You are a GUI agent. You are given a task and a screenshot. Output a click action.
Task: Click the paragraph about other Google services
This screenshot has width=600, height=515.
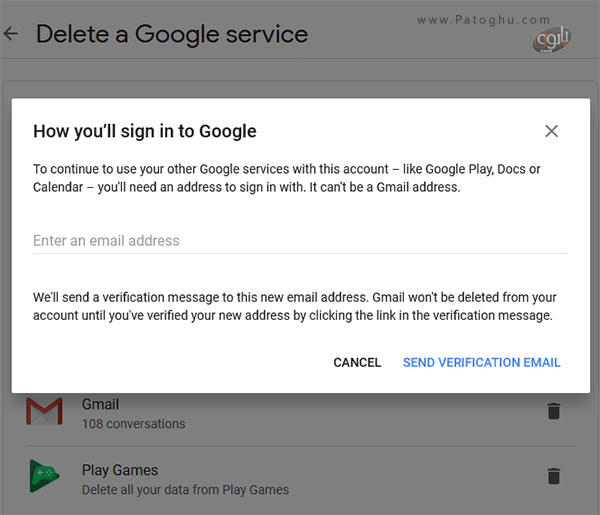(x=287, y=178)
